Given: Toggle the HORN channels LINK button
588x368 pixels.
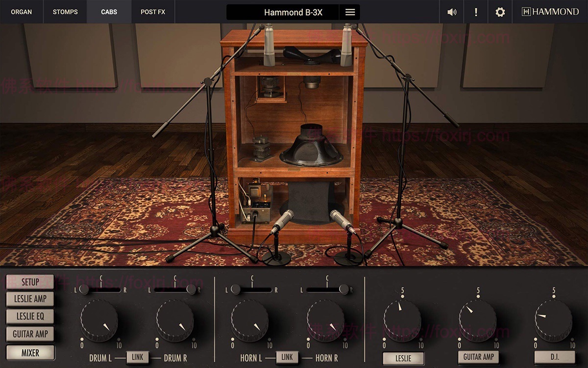Looking at the screenshot, I should [288, 357].
